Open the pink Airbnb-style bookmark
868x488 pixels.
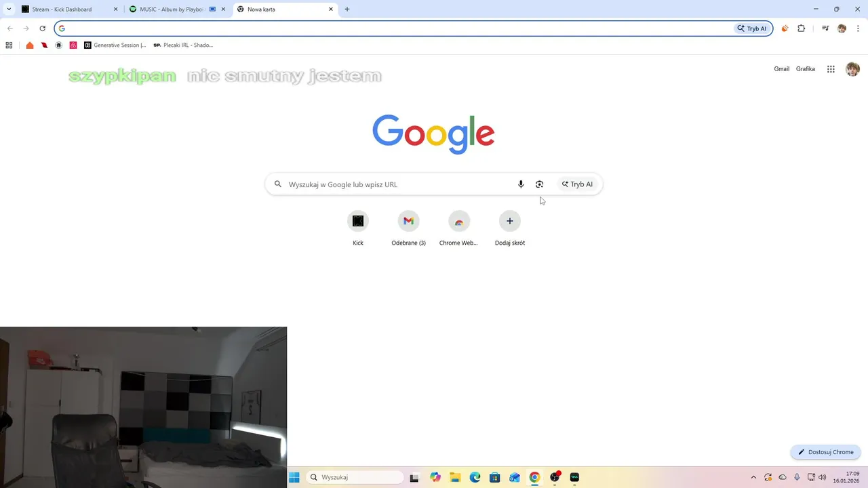coord(73,45)
